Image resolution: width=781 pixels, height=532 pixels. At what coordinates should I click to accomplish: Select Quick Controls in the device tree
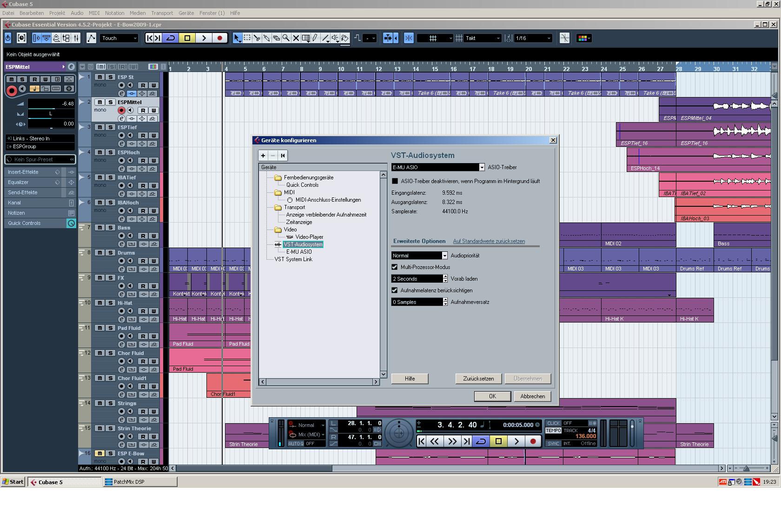point(302,185)
